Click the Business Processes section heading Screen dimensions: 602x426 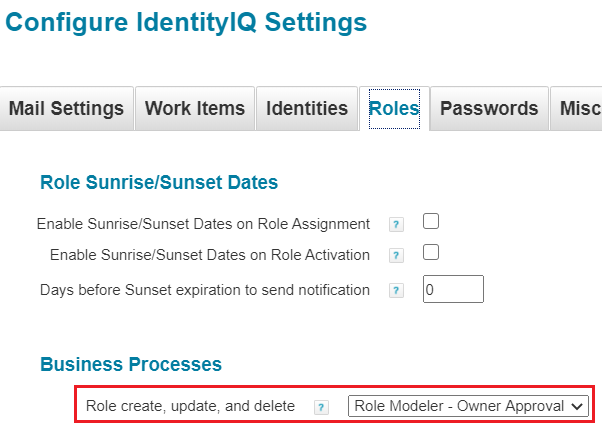[131, 364]
